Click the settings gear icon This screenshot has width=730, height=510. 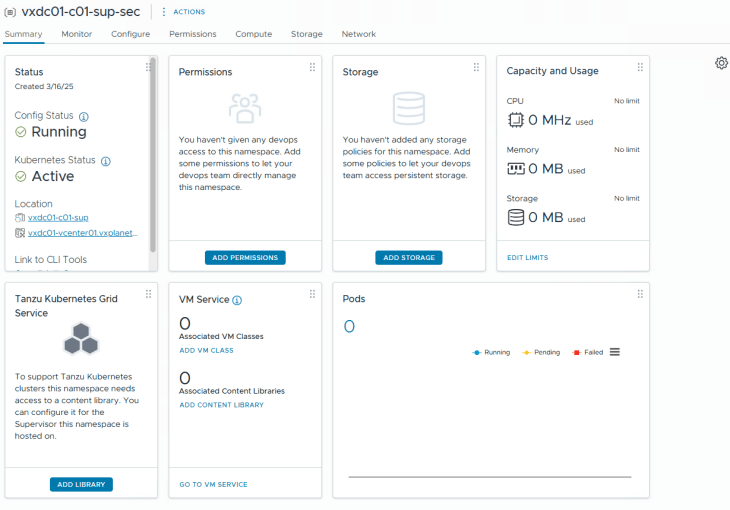(721, 63)
